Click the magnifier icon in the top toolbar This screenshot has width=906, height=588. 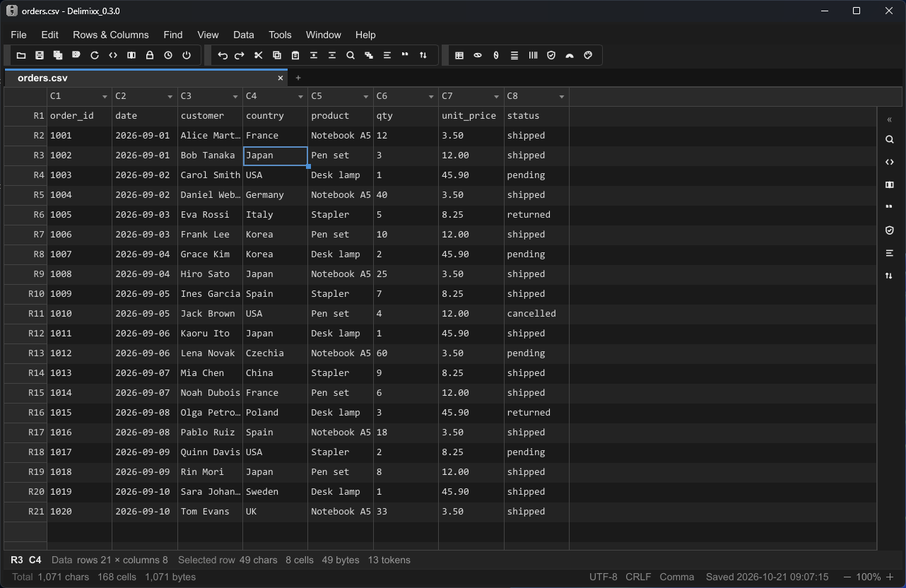[x=351, y=55]
